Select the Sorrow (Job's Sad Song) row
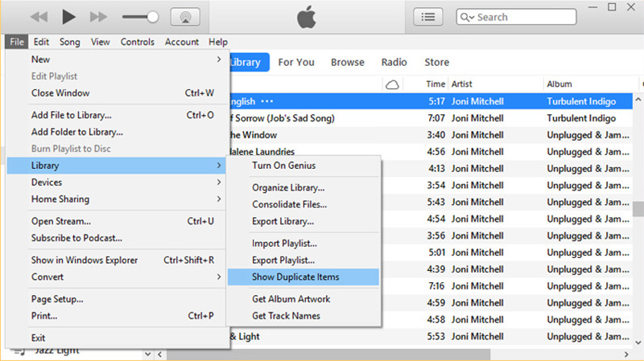The height and width of the screenshot is (361, 644). 431,118
